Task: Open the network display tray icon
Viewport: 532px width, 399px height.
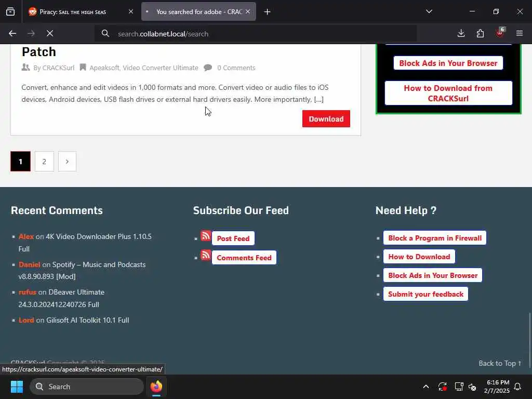Action: (x=459, y=387)
